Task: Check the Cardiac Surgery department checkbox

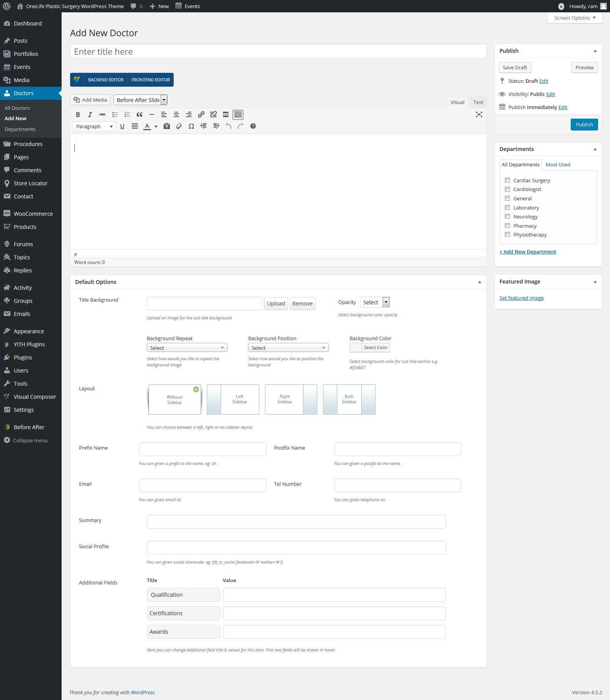Action: pyautogui.click(x=507, y=180)
